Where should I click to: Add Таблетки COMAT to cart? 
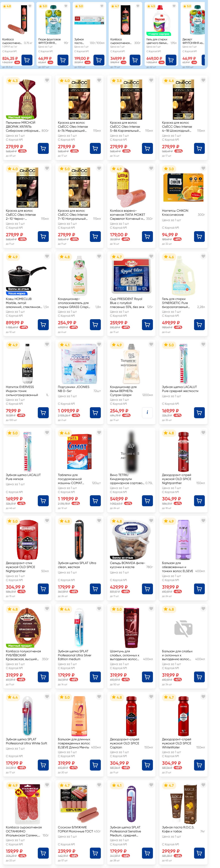[x=95, y=501]
